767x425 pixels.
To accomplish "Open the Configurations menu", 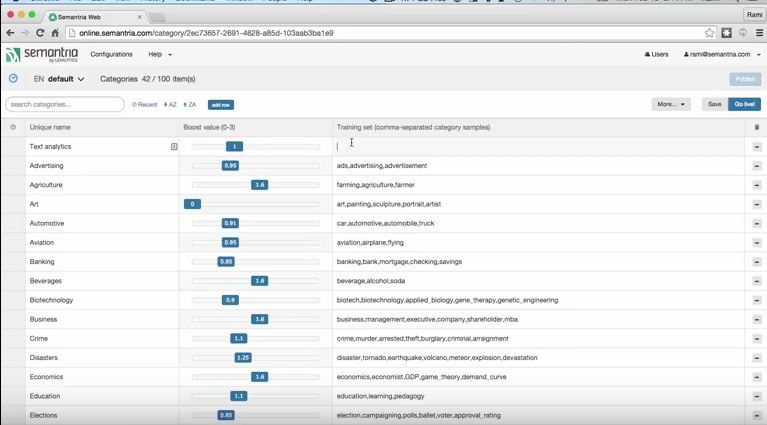I will point(111,54).
